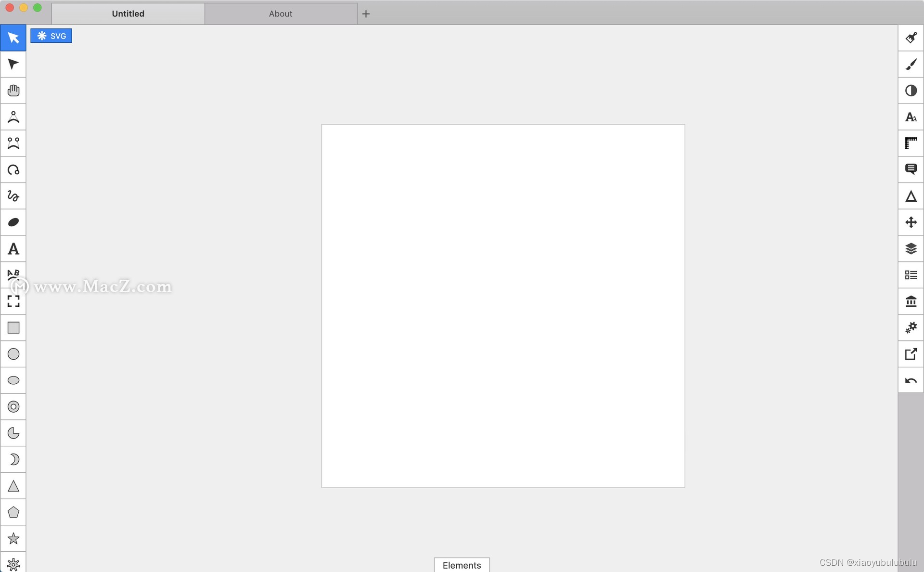Select the Triangle shape tool
Viewport: 924px width, 572px height.
(13, 486)
